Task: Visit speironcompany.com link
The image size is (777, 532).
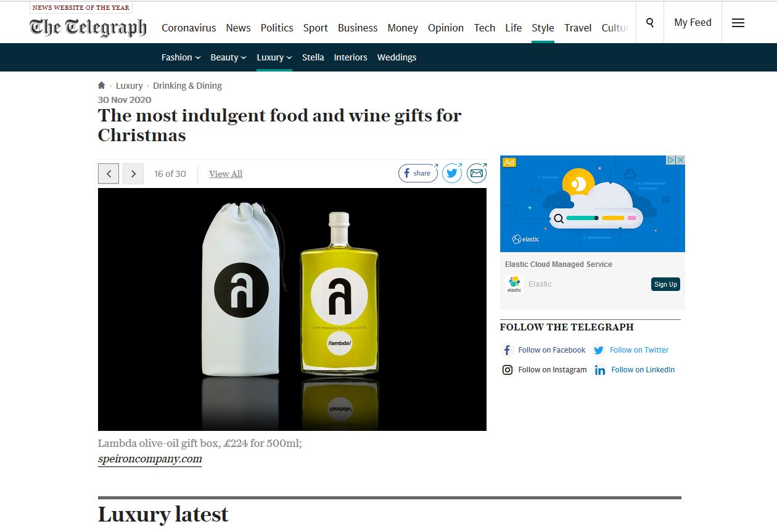Action: [x=150, y=459]
